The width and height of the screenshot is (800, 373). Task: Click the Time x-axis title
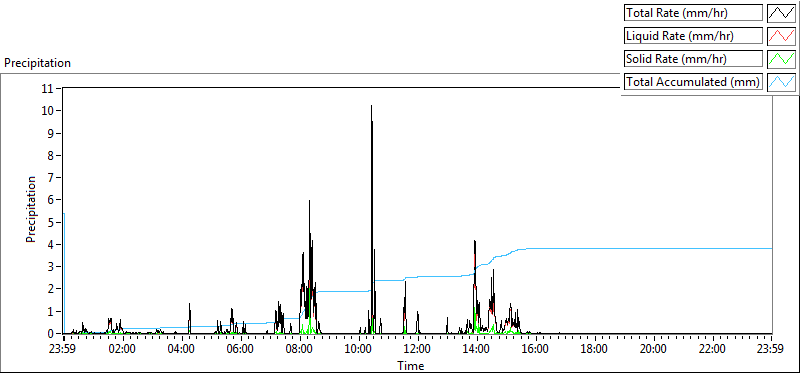pyautogui.click(x=411, y=365)
